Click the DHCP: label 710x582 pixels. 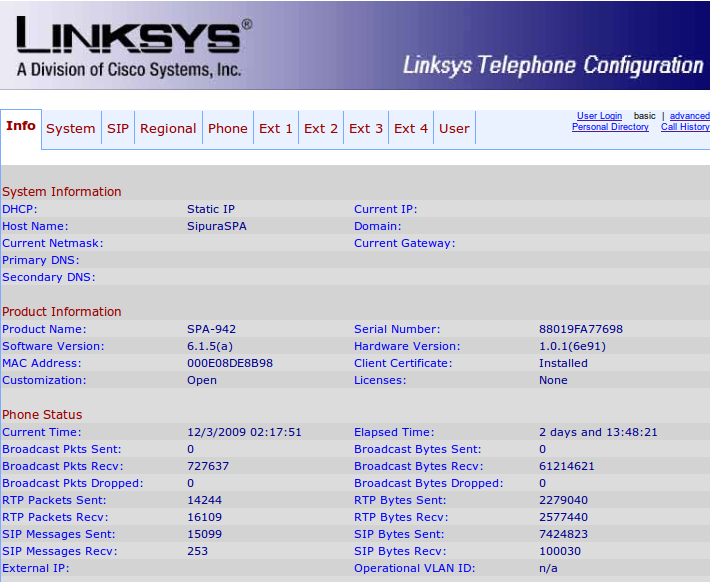(x=20, y=209)
